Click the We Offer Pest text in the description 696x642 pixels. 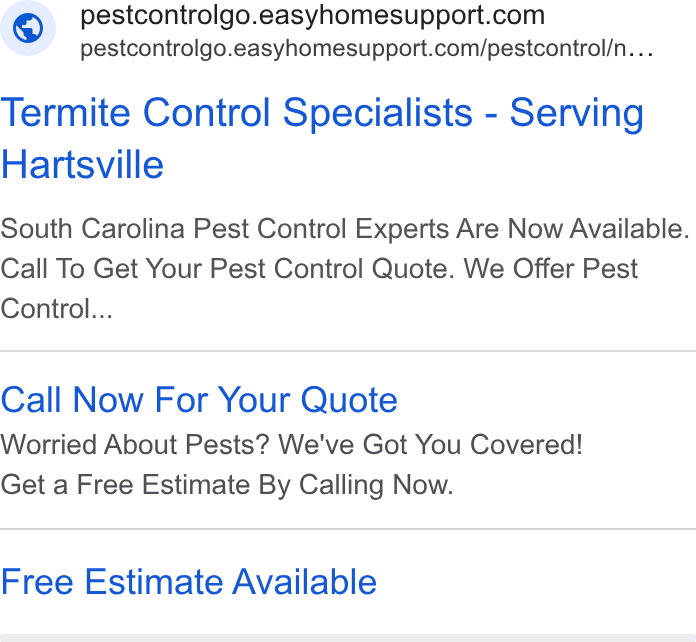[551, 269]
